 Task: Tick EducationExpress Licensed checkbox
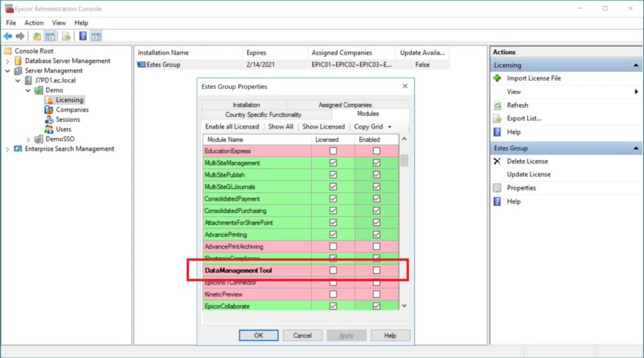pos(333,151)
